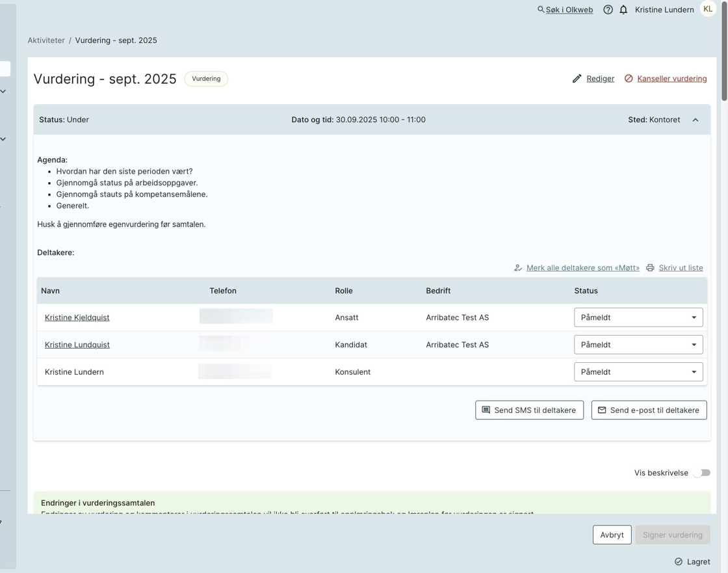
Task: Click the cancel circle icon beside Kanseller vurdering
Action: pos(629,79)
